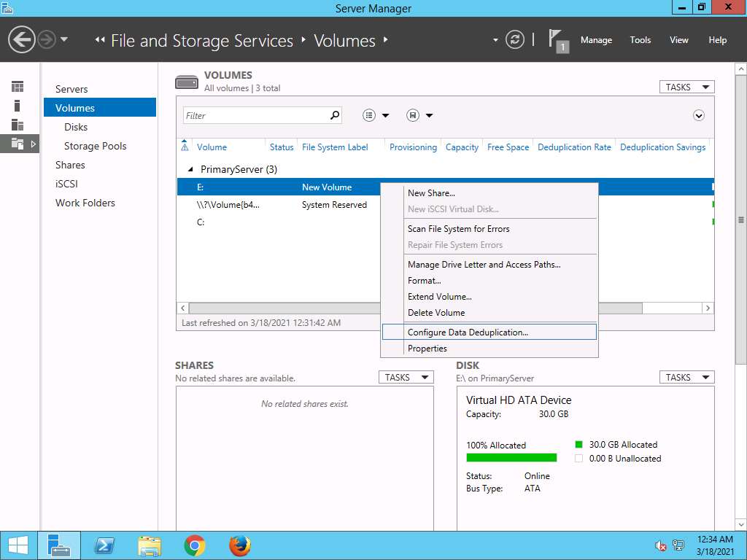The width and height of the screenshot is (747, 560).
Task: Click the network tray icon
Action: 678,545
